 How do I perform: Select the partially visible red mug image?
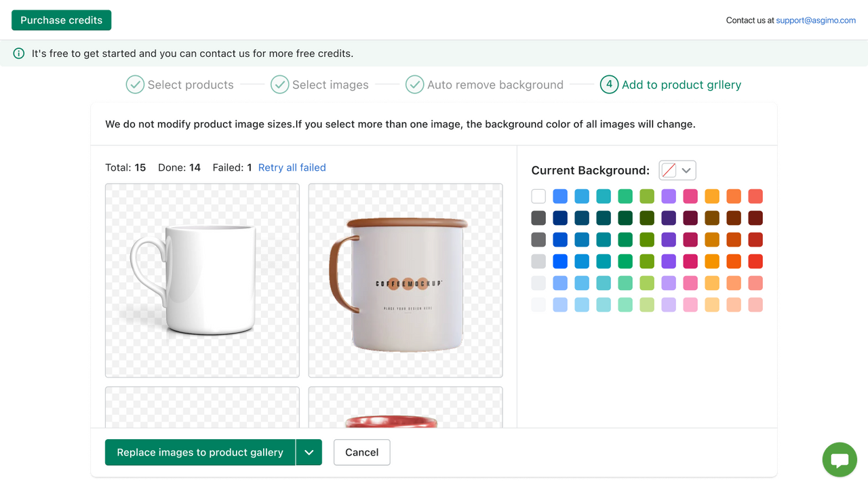click(x=406, y=407)
